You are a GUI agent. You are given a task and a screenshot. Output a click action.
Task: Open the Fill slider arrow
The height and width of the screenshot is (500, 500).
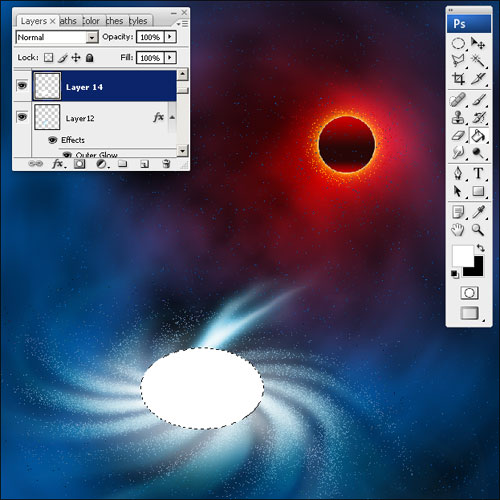(170, 57)
